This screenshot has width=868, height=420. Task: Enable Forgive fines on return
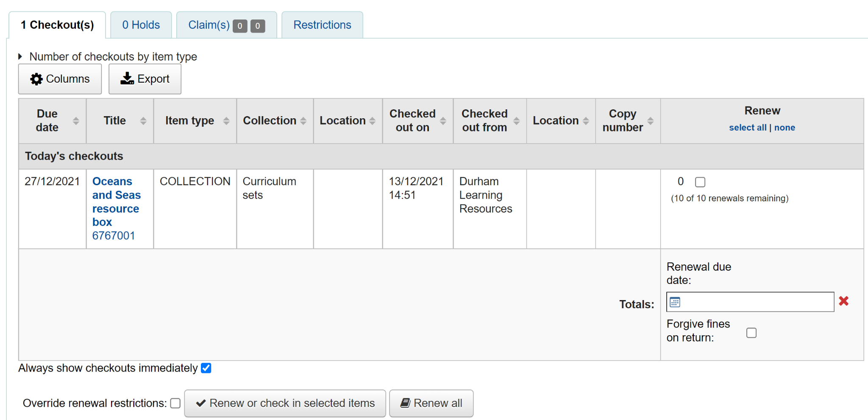point(751,333)
